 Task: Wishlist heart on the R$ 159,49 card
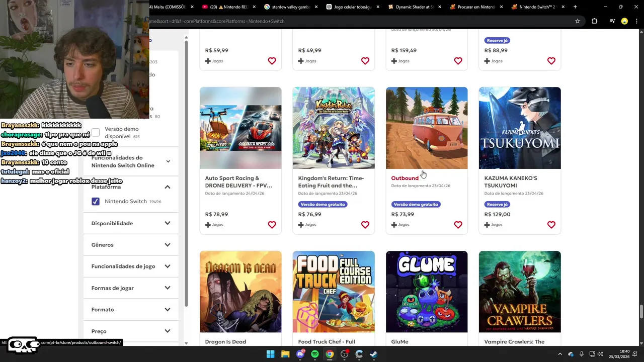point(458,61)
